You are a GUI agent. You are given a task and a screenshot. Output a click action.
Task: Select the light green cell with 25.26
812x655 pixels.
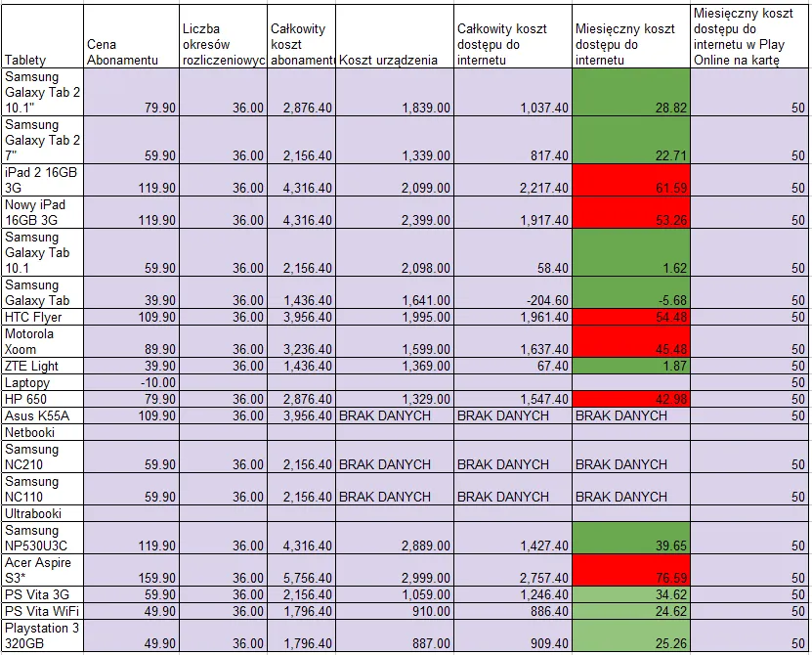pos(631,635)
